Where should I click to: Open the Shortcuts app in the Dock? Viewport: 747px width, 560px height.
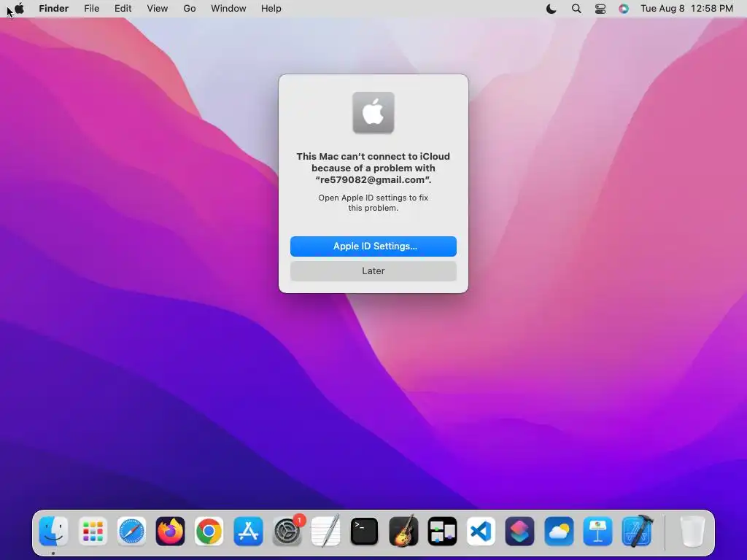(x=519, y=531)
